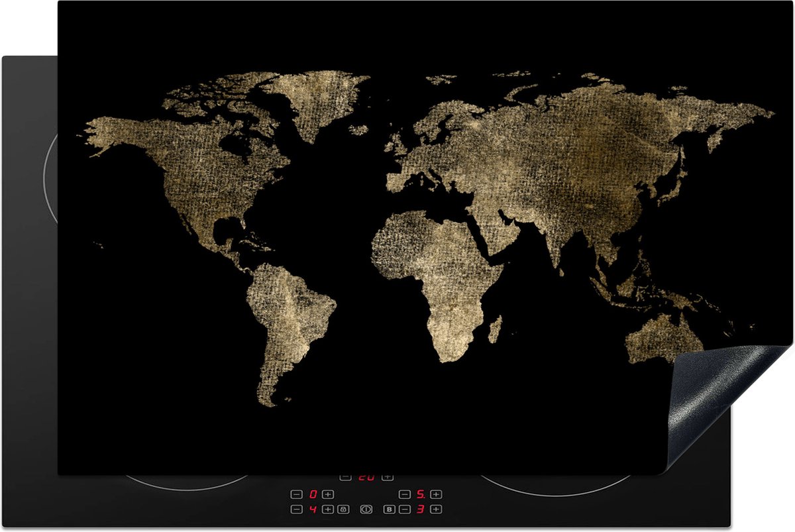Tap the plus button beside the red 3

tap(436, 509)
